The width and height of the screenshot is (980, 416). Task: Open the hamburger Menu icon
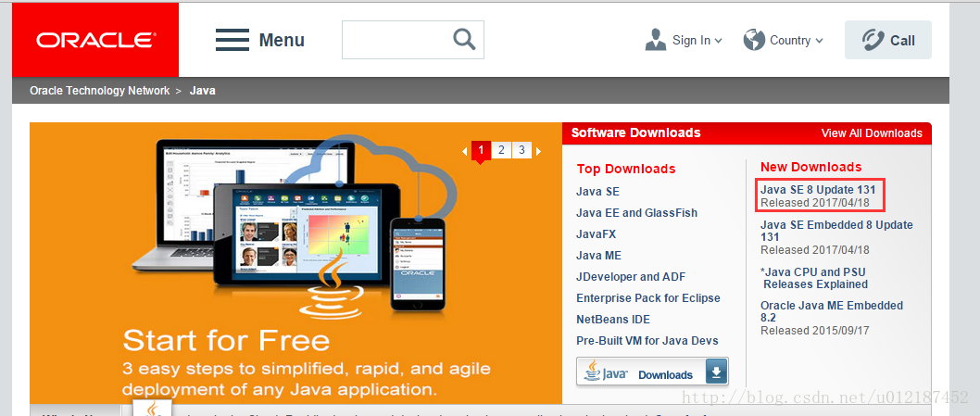(x=232, y=40)
